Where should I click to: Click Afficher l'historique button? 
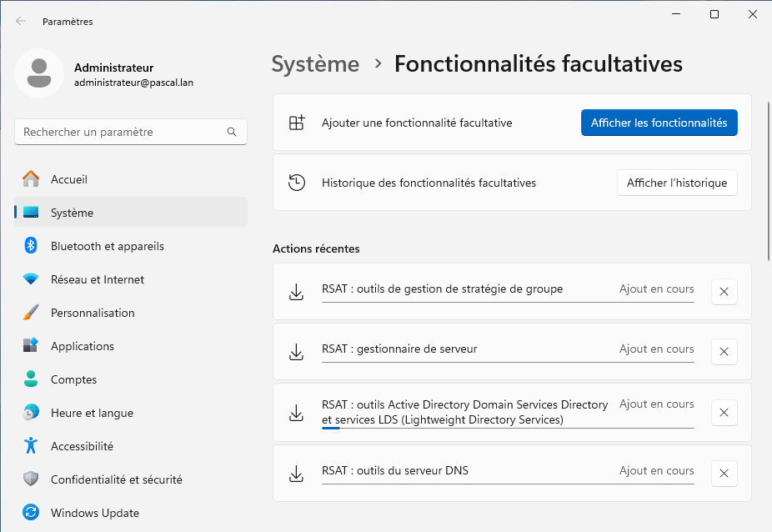click(677, 183)
